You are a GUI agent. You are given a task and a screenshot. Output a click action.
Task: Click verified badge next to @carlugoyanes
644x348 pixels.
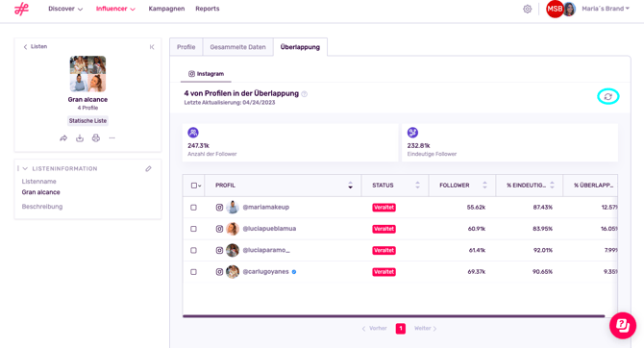coord(294,272)
